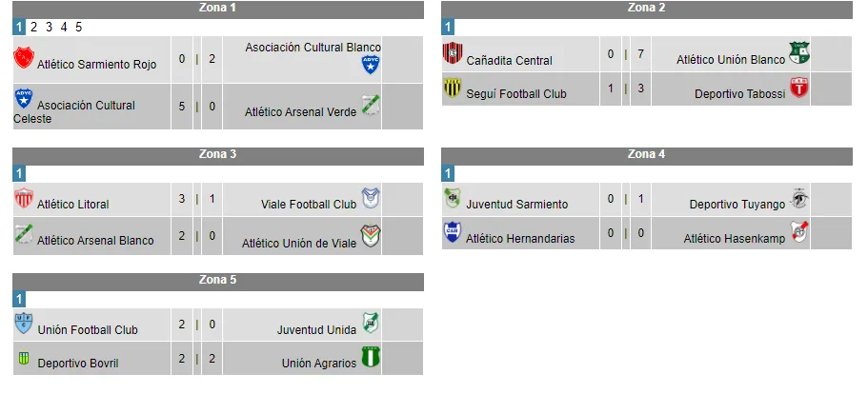Switch to matchday 2 in Zona 1

click(x=33, y=27)
